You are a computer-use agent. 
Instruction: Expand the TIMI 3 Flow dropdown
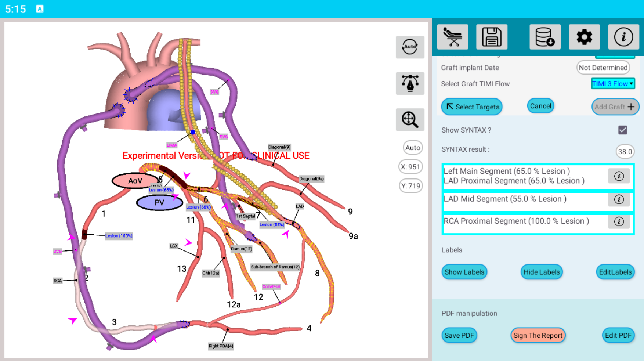pyautogui.click(x=612, y=84)
